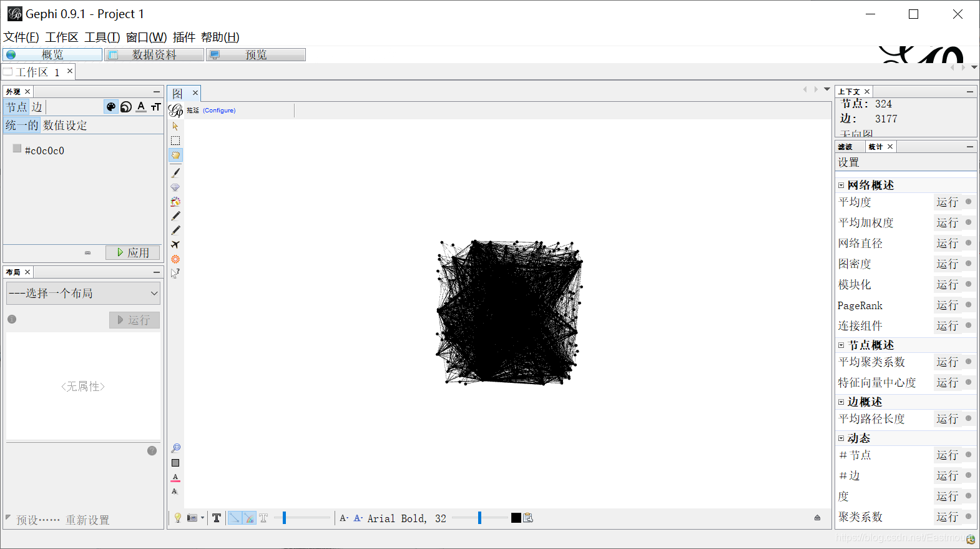Click the center-on-graph magnifier icon
This screenshot has width=980, height=549.
click(x=175, y=448)
